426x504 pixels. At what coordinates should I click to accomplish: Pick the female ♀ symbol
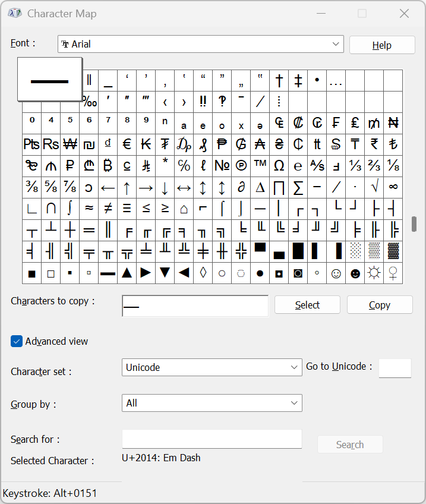(393, 273)
